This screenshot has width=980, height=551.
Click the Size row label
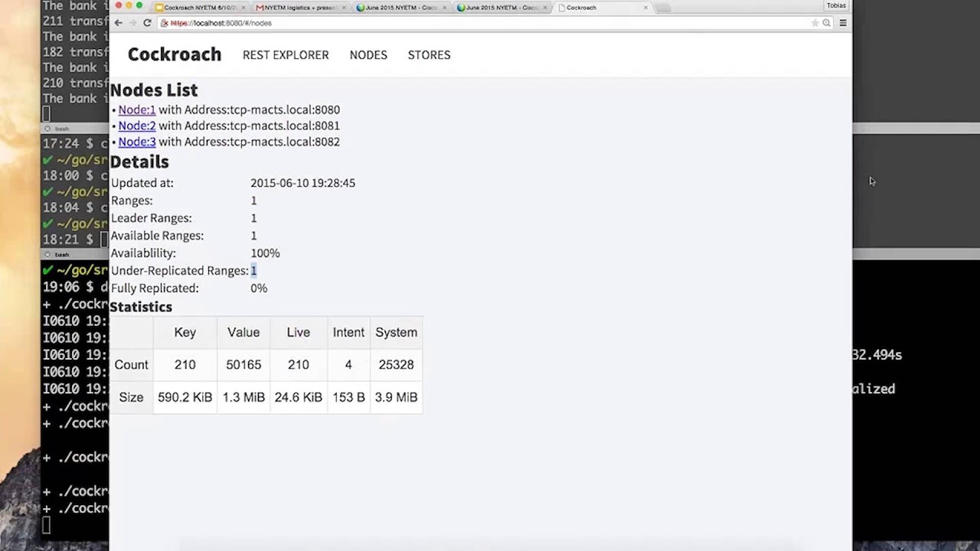click(131, 397)
